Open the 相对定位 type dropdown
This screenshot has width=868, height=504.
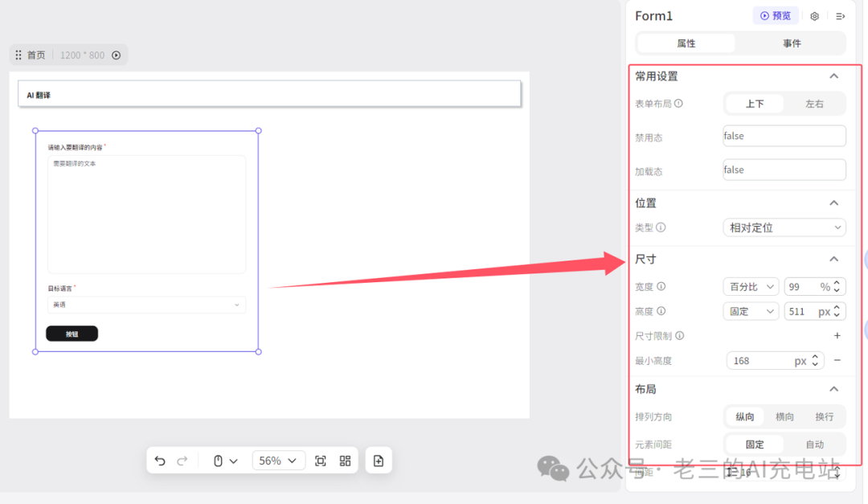(x=784, y=227)
